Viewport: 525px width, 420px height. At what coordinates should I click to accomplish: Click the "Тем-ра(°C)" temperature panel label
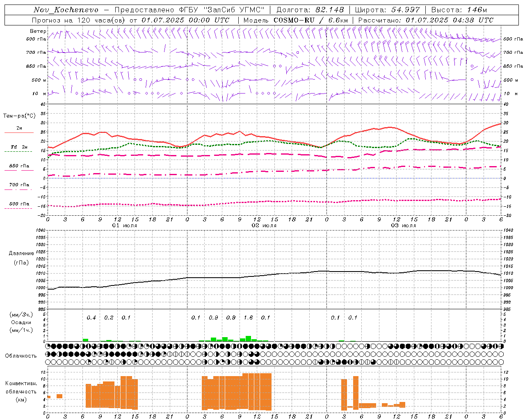(x=19, y=116)
